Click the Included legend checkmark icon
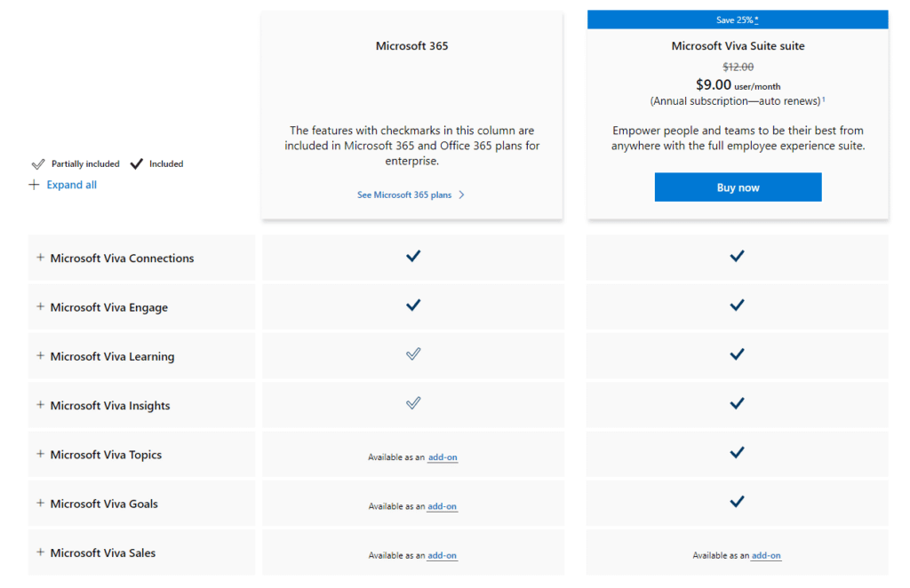The image size is (910, 588). [136, 164]
